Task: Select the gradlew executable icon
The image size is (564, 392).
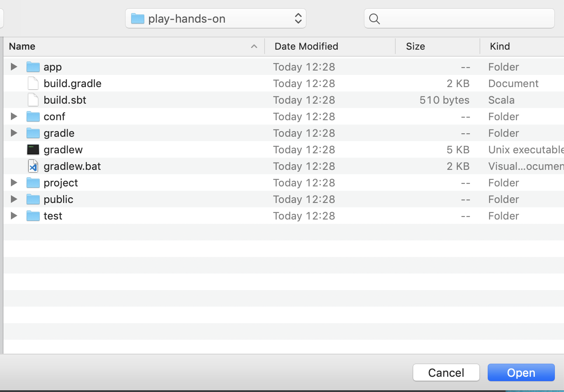Action: [x=33, y=150]
